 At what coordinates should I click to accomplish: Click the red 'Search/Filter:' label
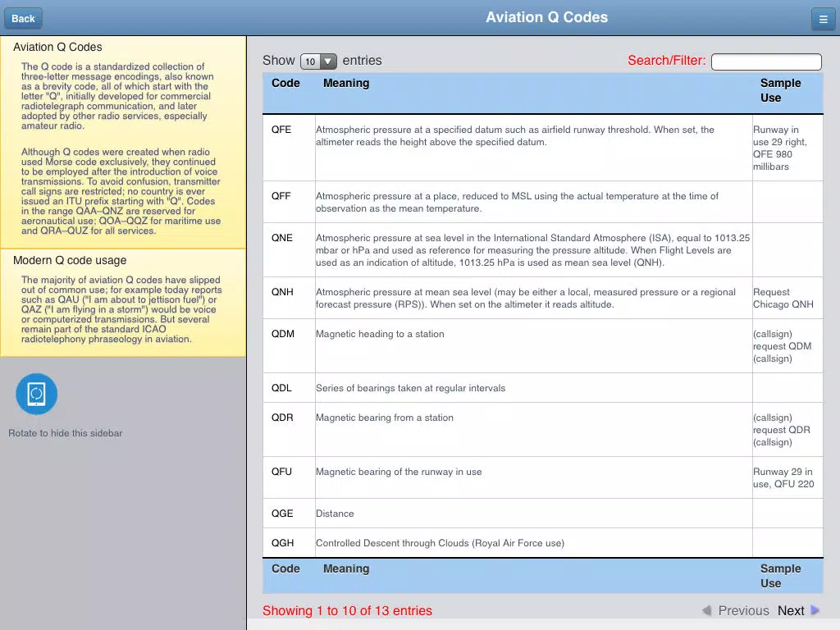(x=666, y=61)
